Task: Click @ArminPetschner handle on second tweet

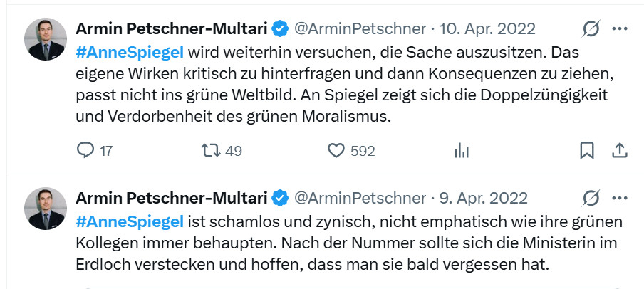Action: 359,197
